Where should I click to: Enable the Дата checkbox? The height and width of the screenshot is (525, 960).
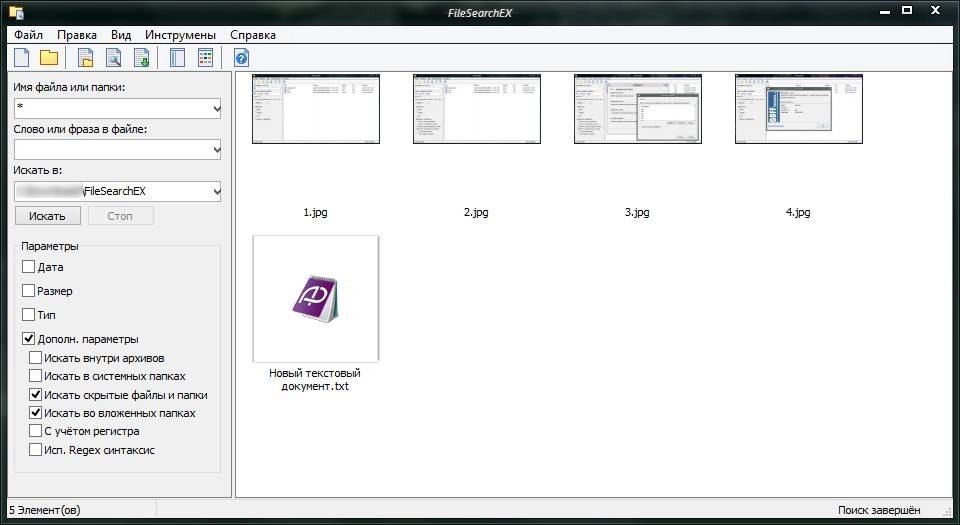[28, 267]
